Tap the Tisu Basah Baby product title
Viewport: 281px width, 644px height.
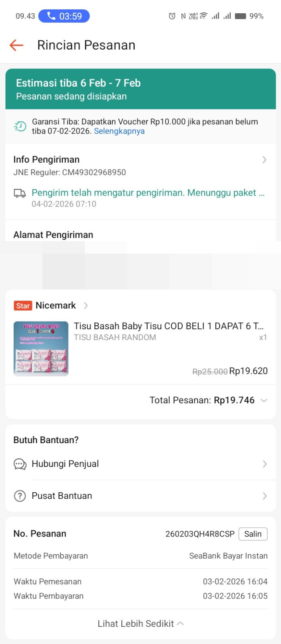point(169,326)
